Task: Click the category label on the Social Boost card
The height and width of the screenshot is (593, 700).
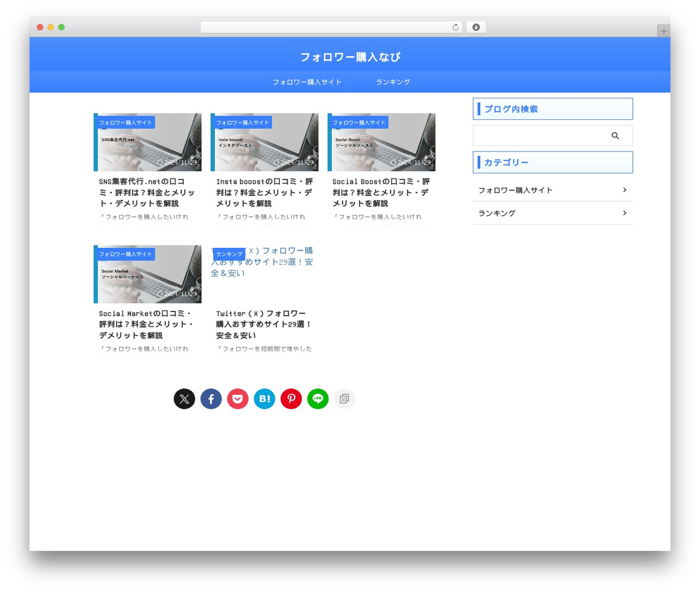Action: (x=359, y=123)
